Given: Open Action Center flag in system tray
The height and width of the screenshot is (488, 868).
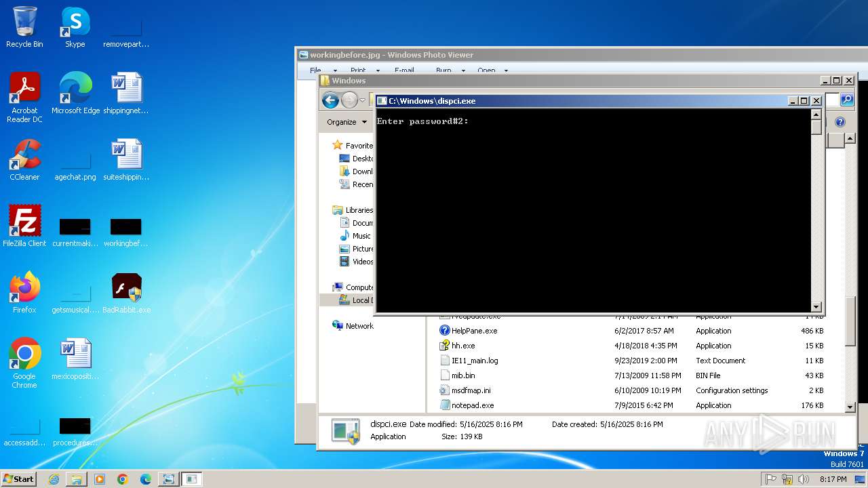Looking at the screenshot, I should [x=770, y=479].
